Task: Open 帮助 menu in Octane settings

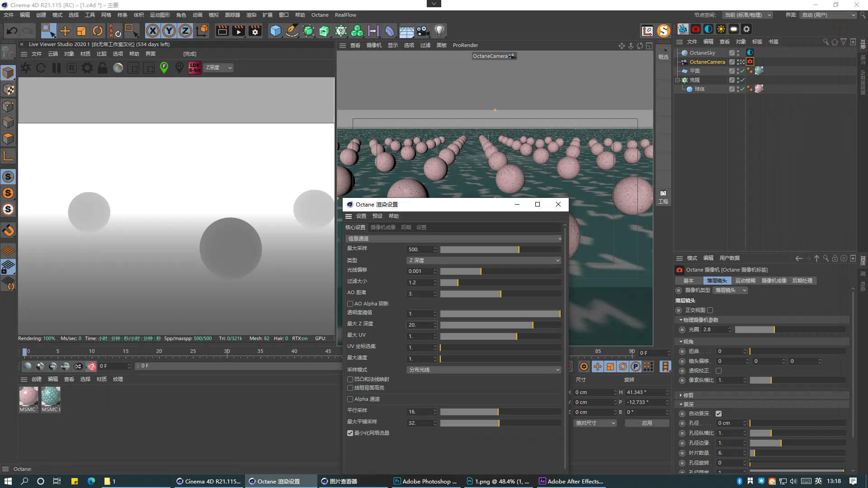Action: click(394, 216)
